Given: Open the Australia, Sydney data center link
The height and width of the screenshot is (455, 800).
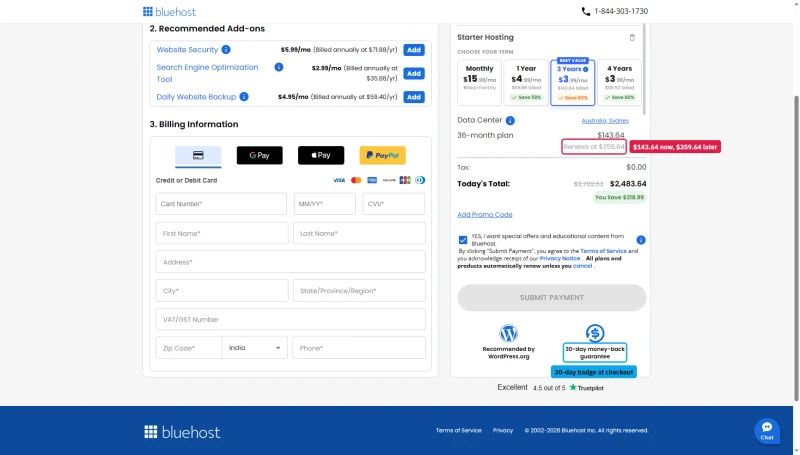Looking at the screenshot, I should click(x=605, y=120).
